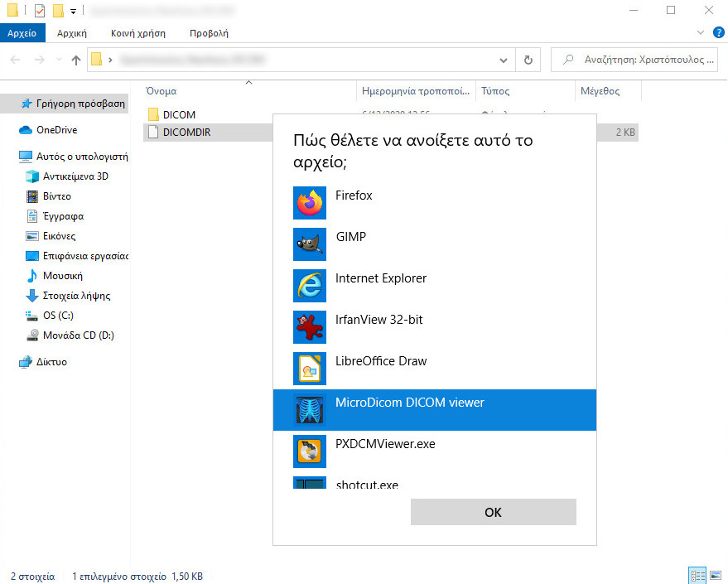Confirm the app choice with OK
The width and height of the screenshot is (728, 584).
(493, 512)
